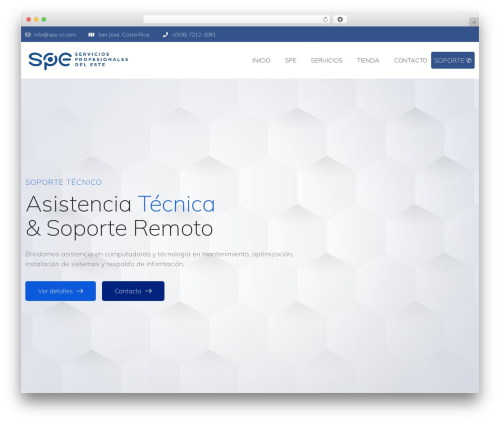Click the SPE logo in the header
500x423 pixels.
click(x=78, y=60)
